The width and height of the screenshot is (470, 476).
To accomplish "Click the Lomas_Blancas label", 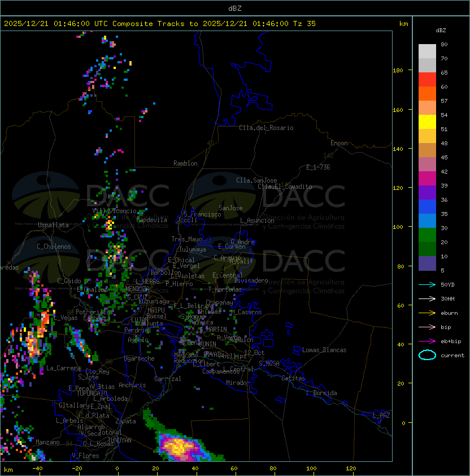I will 324,350.
